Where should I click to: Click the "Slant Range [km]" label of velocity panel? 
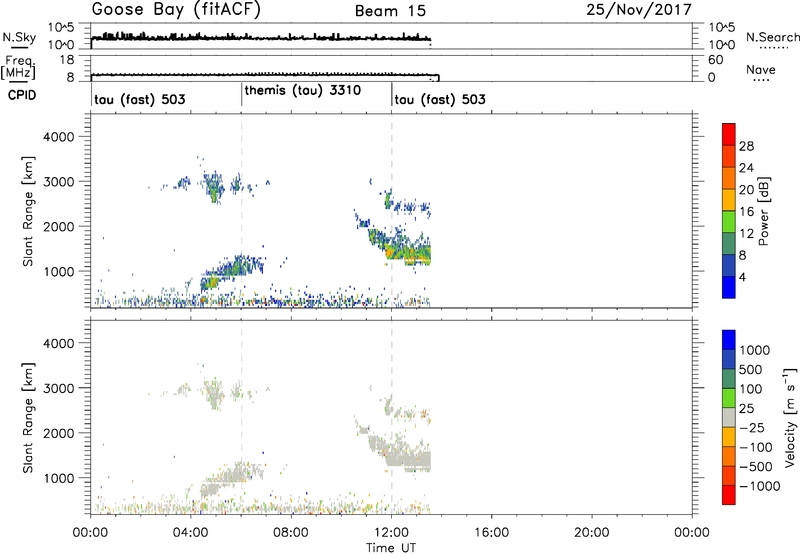click(28, 418)
